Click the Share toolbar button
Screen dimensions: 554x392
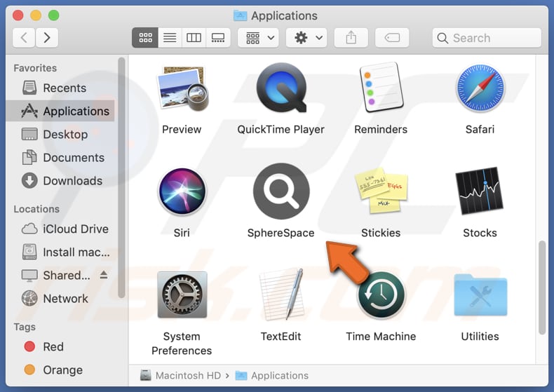[x=351, y=38]
